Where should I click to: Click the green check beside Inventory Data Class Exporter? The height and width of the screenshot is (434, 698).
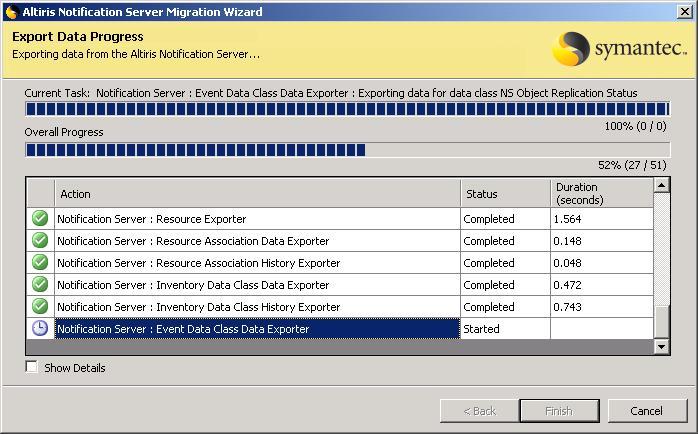[40, 285]
